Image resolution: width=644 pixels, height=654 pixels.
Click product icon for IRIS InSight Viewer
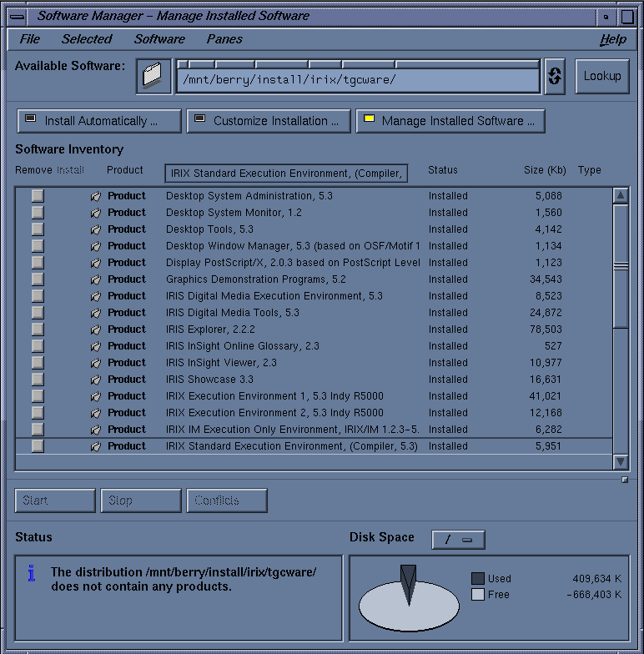(96, 363)
